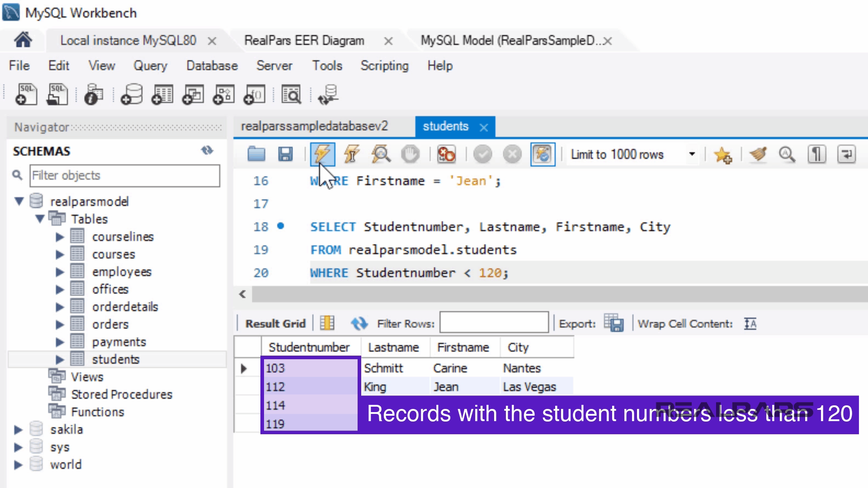Click the Filter Rows input field
Image resolution: width=868 pixels, height=488 pixels.
coord(494,323)
